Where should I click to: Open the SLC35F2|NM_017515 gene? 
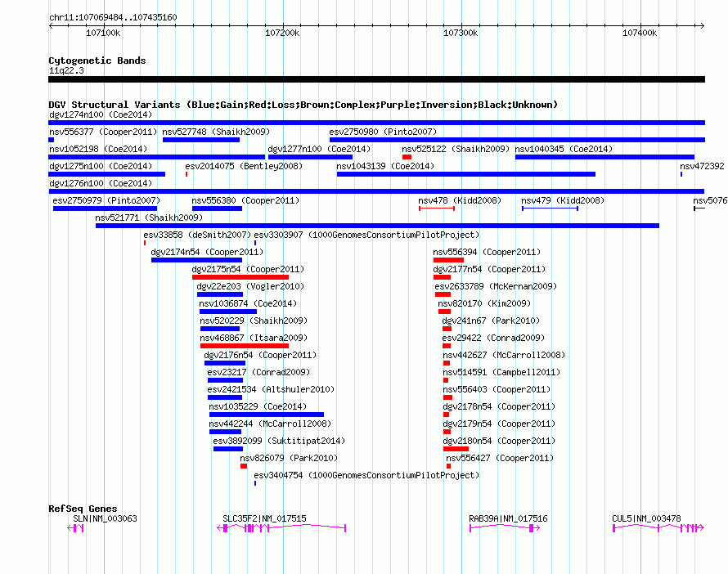265,518
